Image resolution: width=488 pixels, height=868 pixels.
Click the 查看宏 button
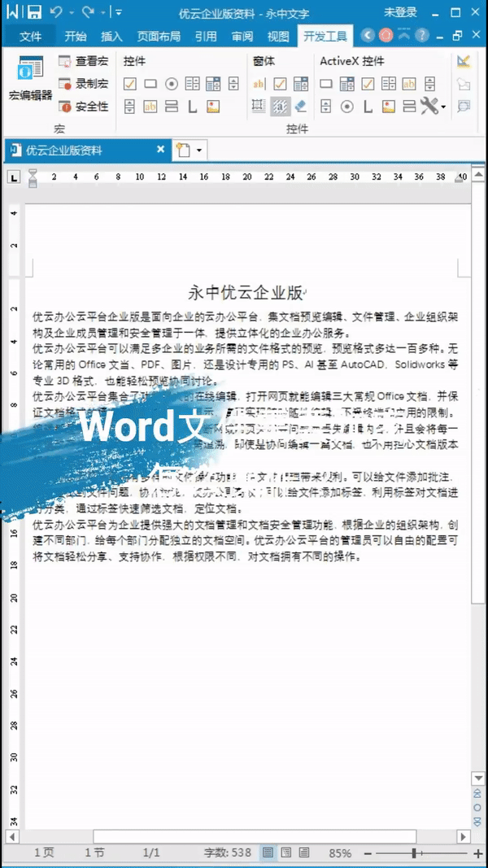84,62
